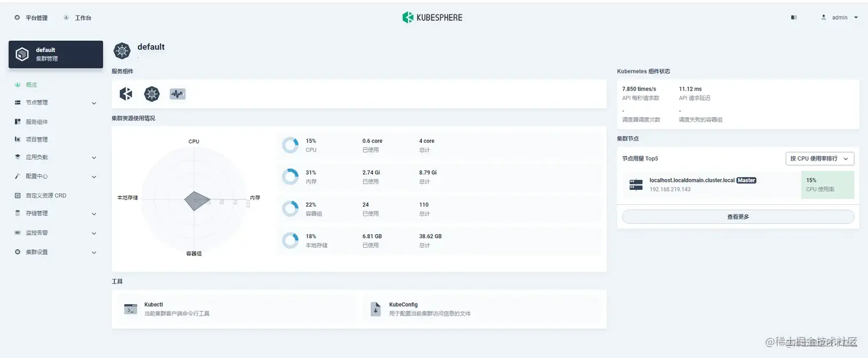The height and width of the screenshot is (358, 868).
Task: Click the radar chart of cluster resources
Action: click(x=195, y=198)
